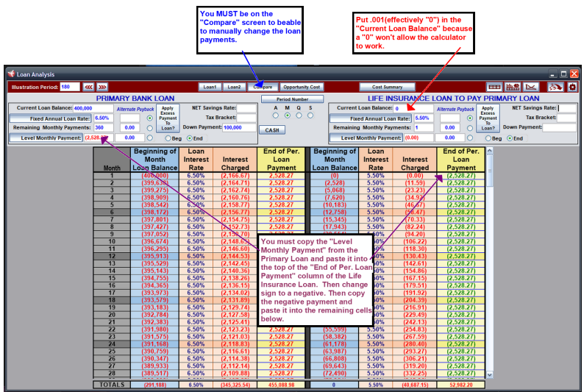
Task: Select Primary loan Beg payment timing radio
Action: pyautogui.click(x=168, y=138)
